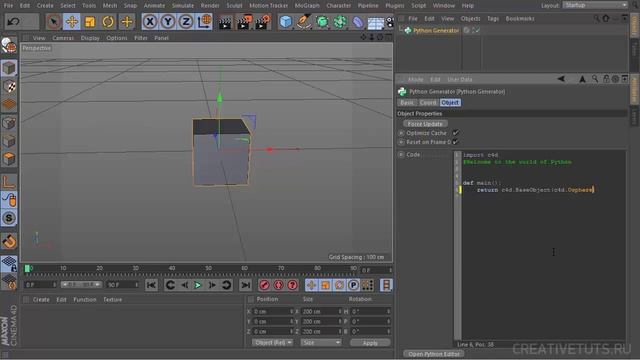Open viewport Display menu

pos(90,38)
